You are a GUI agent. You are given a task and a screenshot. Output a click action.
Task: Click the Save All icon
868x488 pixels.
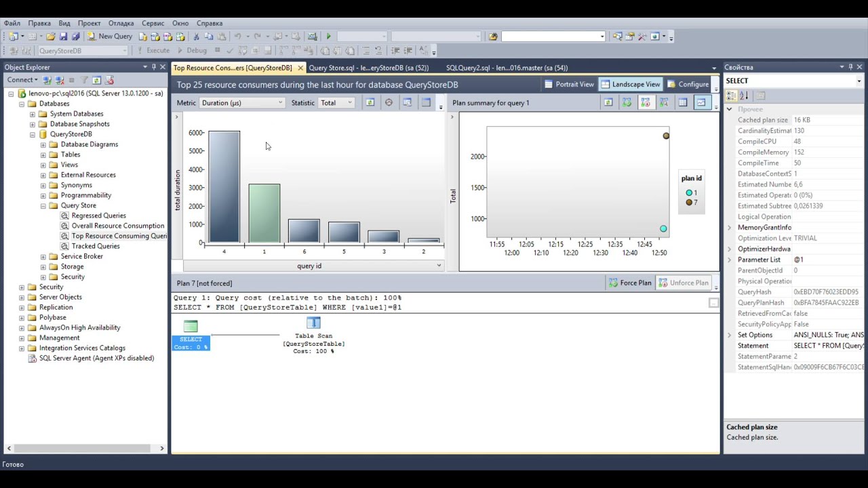click(x=75, y=37)
